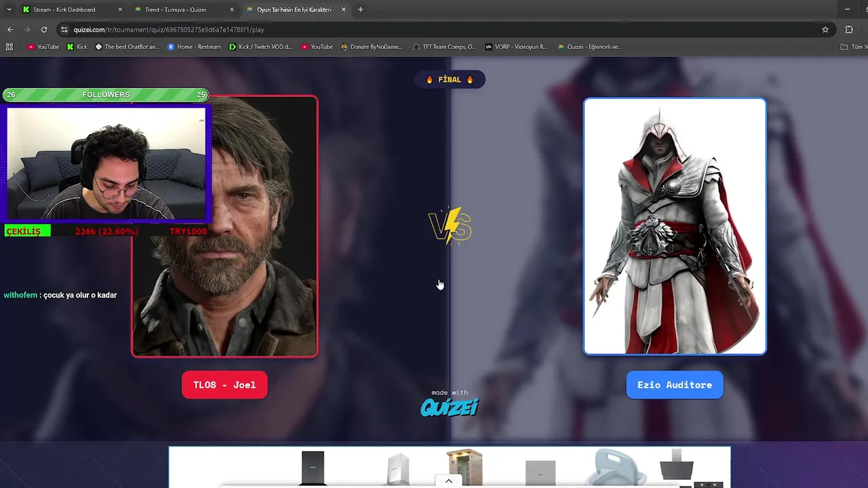
Task: Click the black range hood ad
Action: [x=677, y=466]
